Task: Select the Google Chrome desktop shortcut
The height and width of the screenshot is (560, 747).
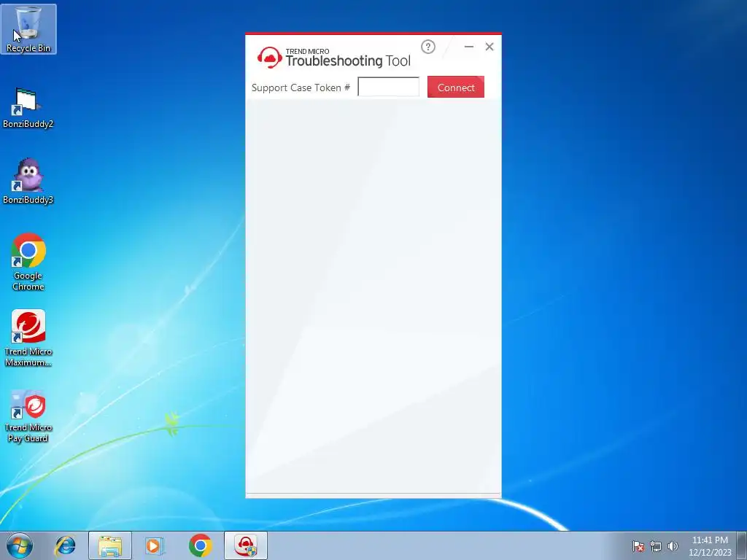Action: (28, 262)
